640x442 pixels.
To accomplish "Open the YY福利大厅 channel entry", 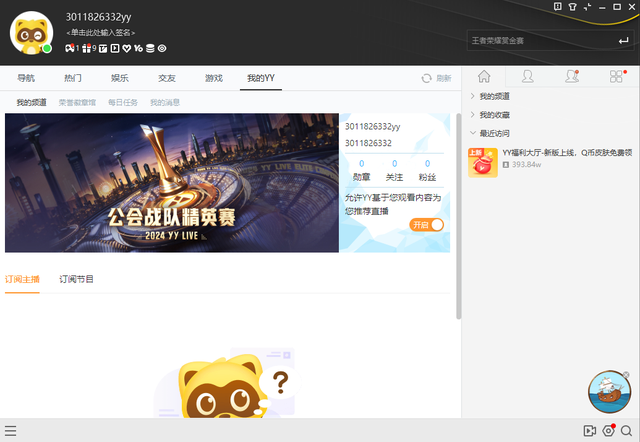I will pyautogui.click(x=550, y=162).
